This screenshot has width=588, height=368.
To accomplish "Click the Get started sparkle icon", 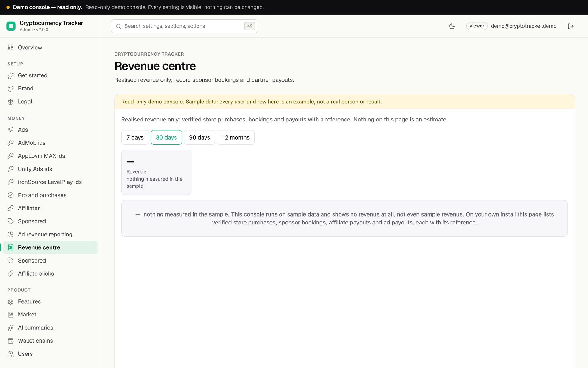I will point(11,75).
